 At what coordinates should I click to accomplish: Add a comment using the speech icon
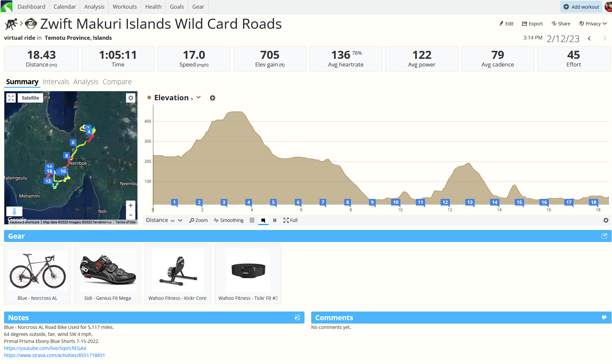(x=604, y=318)
